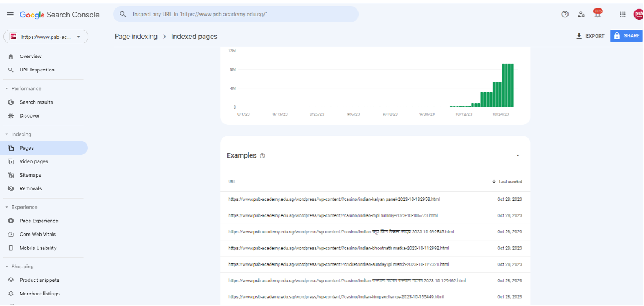
Task: Click the filter rows icon in Examples
Action: tap(518, 154)
